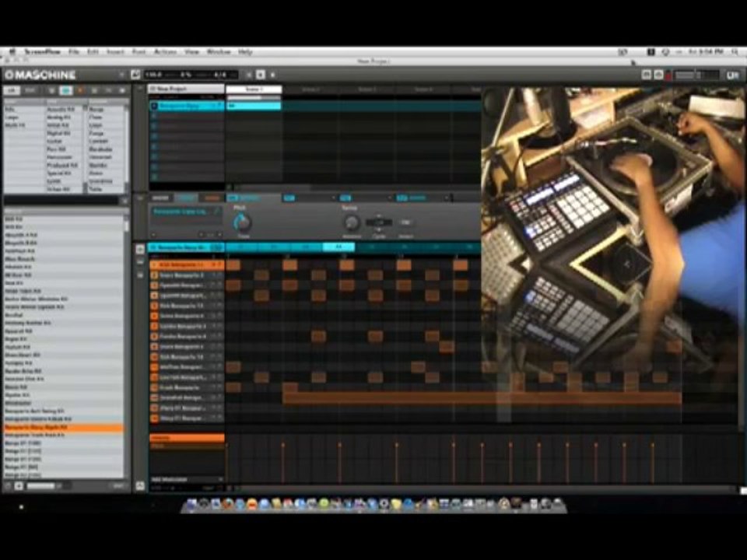
Task: Select the Scene 1 tab in the arranger
Action: pos(254,89)
